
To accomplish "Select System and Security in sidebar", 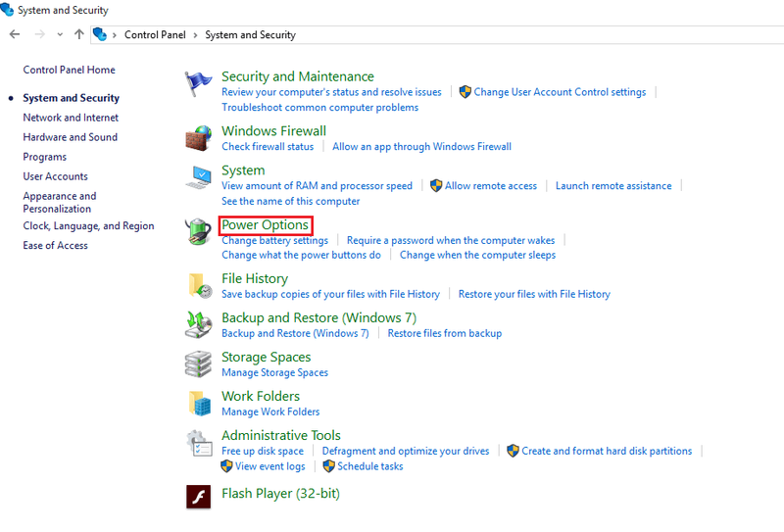I will tap(71, 98).
